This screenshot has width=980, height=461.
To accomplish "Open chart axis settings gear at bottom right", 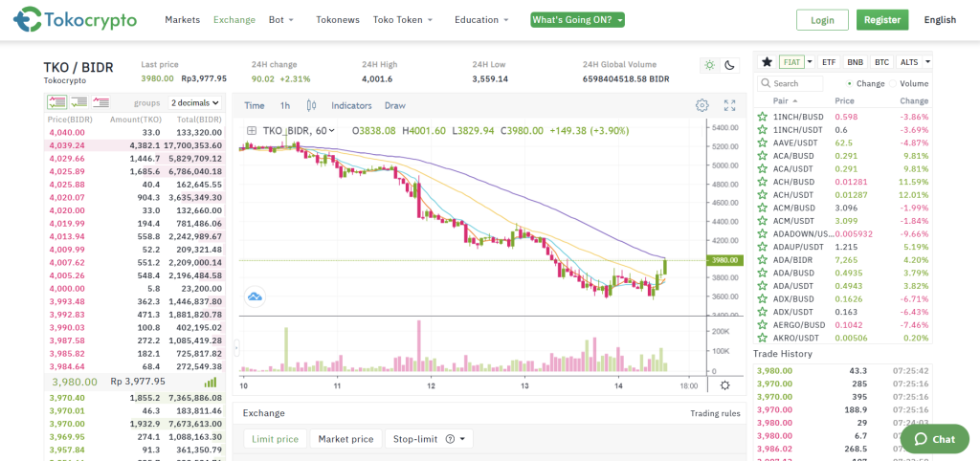I will (x=725, y=385).
